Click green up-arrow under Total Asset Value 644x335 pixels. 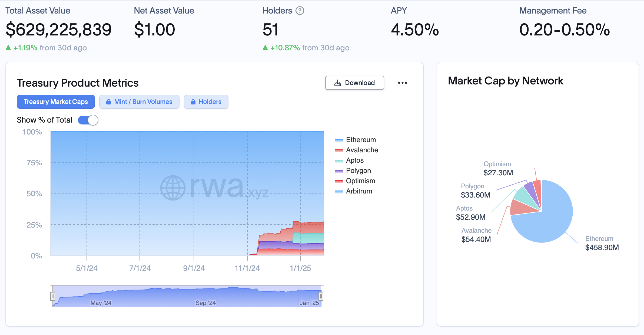pos(8,48)
